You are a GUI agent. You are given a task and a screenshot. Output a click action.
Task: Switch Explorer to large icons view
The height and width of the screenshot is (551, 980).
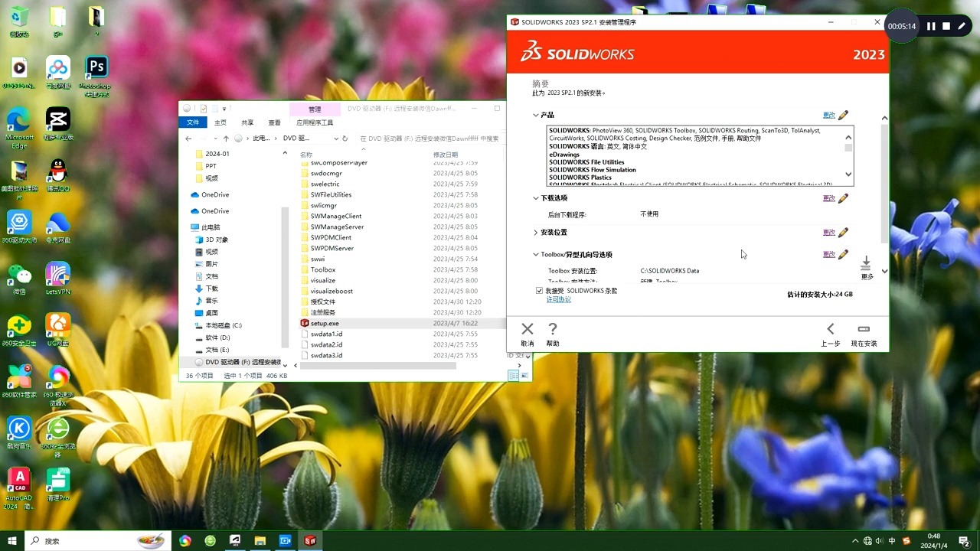[x=524, y=376]
